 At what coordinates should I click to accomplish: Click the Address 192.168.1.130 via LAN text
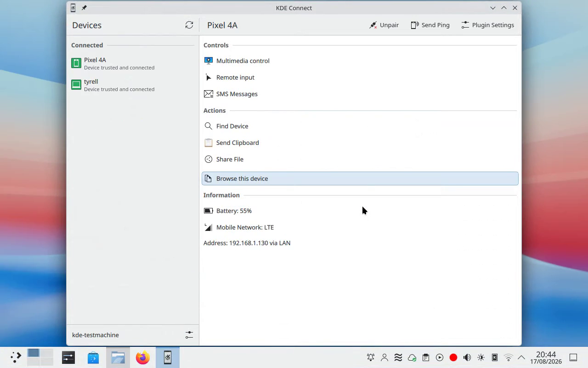tap(247, 243)
